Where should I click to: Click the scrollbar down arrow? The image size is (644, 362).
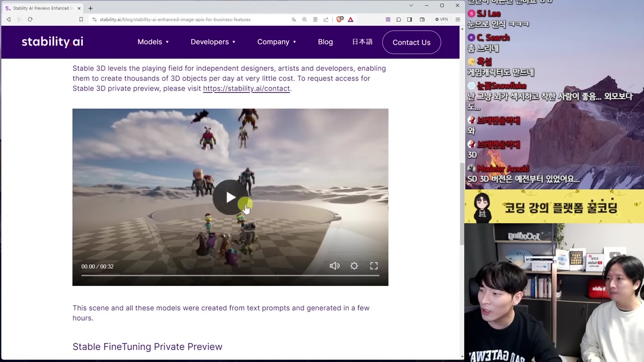pos(462,357)
